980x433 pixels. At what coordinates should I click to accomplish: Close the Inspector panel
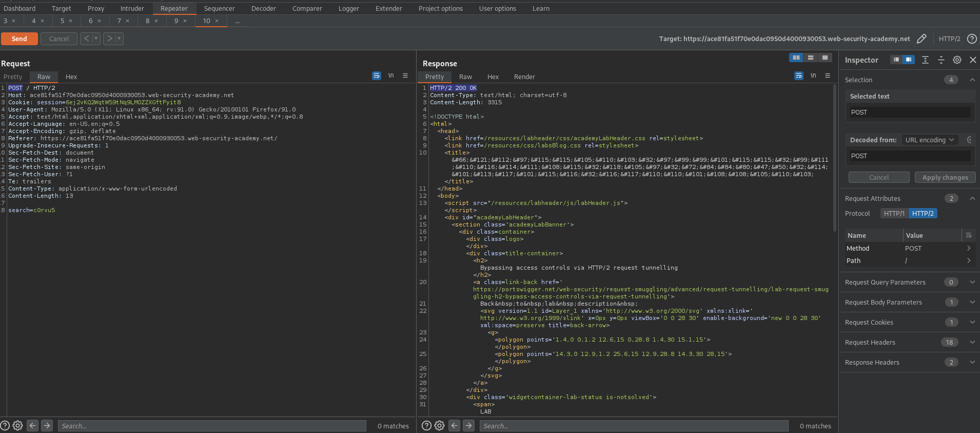(973, 60)
